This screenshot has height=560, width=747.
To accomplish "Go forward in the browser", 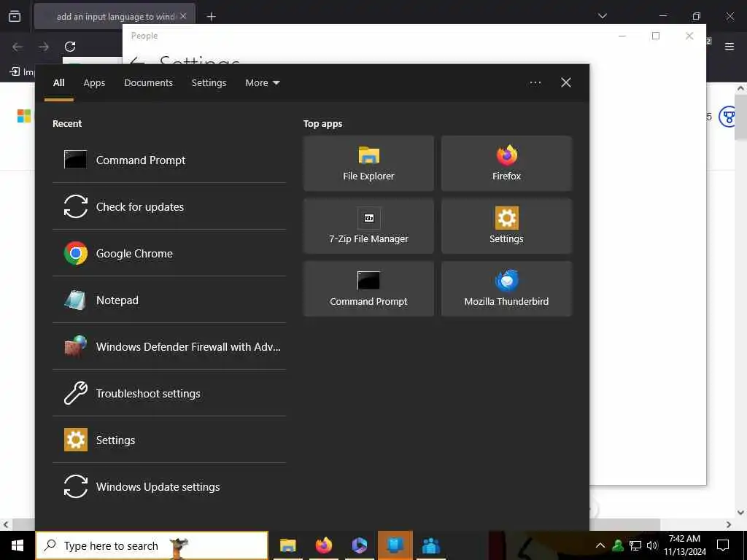I will 44,47.
